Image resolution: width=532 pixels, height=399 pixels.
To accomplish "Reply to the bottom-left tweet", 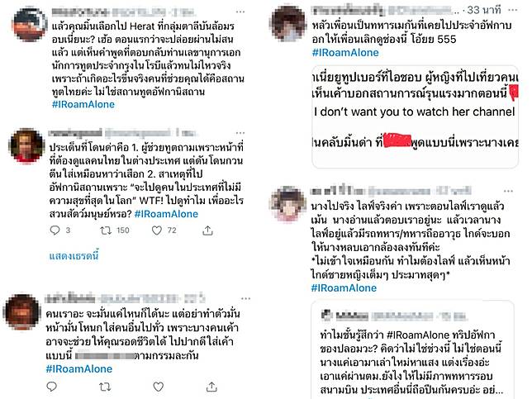I will [x=51, y=387].
